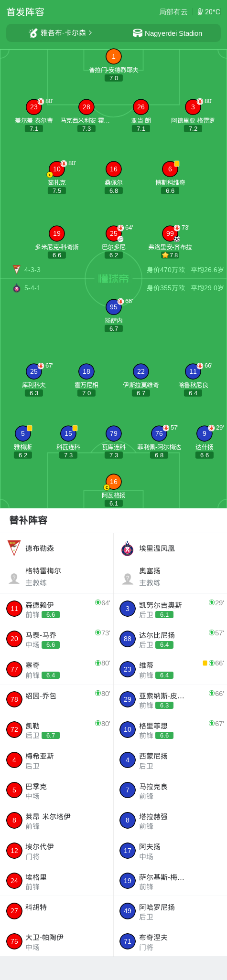This screenshot has height=980, width=227.
Task: Open 埃里温凤凰 team crest icon
Action: (128, 548)
